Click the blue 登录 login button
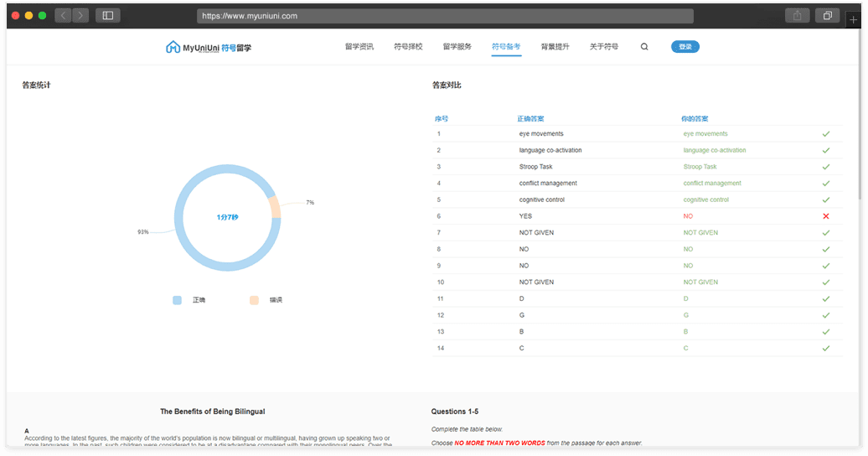 [x=685, y=47]
